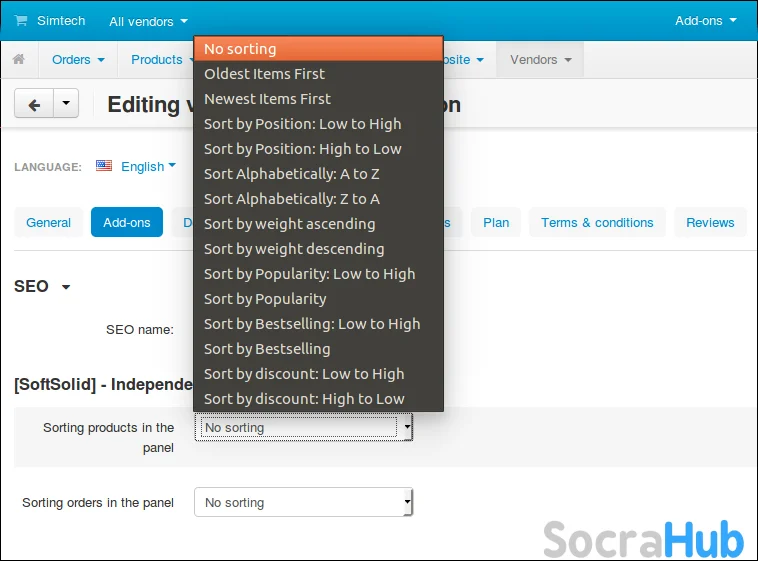Open the Terms & conditions tab
Image resolution: width=758 pixels, height=561 pixels.
(597, 222)
